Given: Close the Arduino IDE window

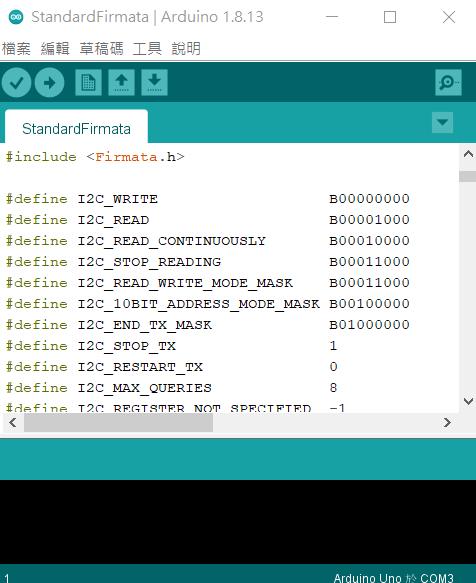Looking at the screenshot, I should (x=448, y=17).
